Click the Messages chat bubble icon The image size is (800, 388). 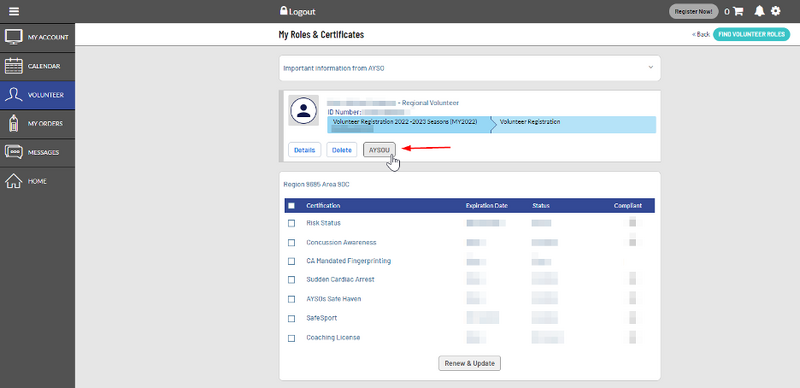tap(14, 152)
